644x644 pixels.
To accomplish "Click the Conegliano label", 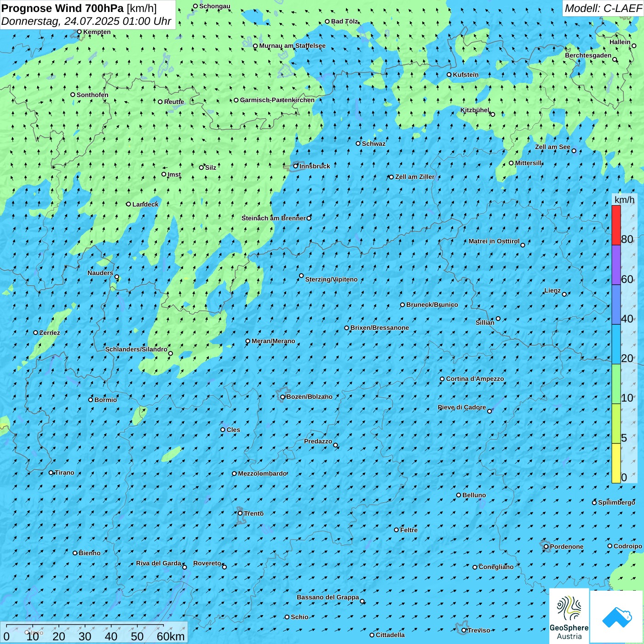I will 496,567.
